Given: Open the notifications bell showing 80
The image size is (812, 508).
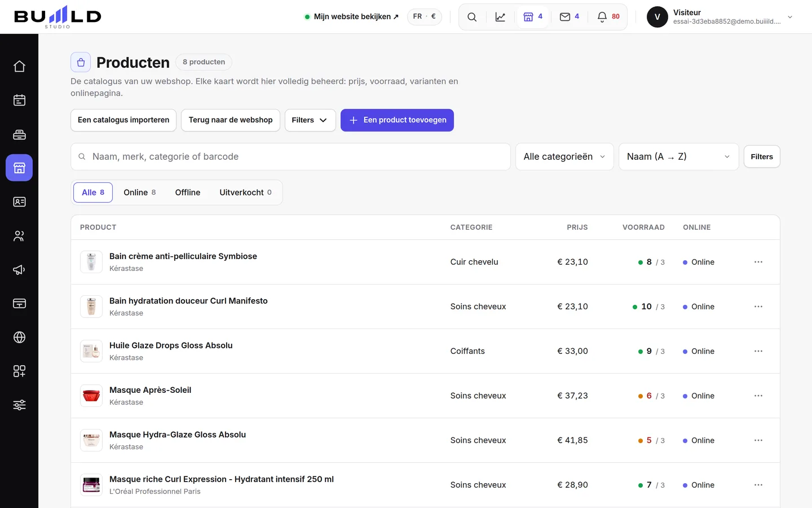Looking at the screenshot, I should 608,17.
